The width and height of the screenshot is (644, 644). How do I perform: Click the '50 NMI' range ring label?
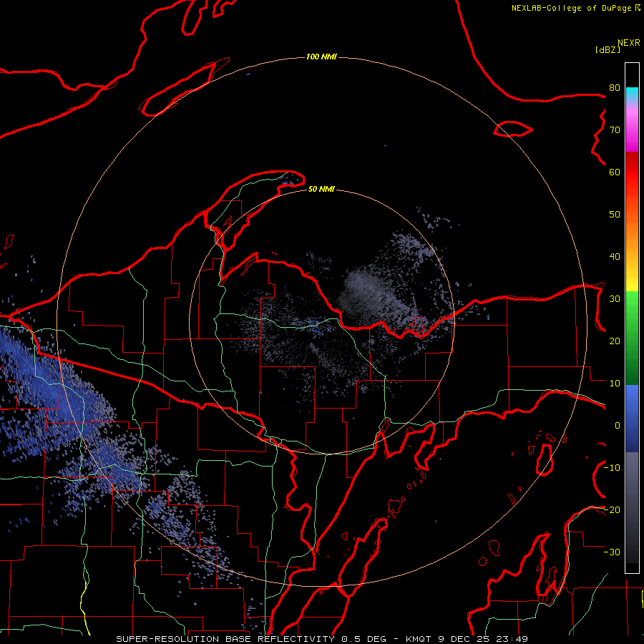coord(321,190)
